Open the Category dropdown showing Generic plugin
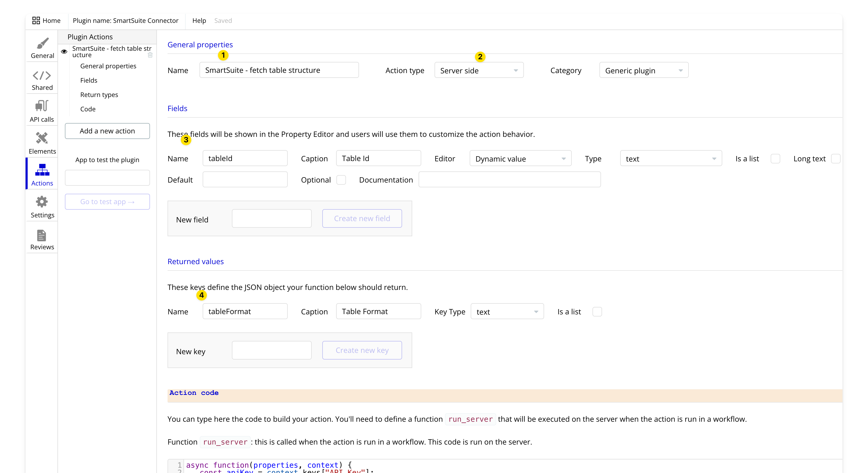868x473 pixels. pyautogui.click(x=644, y=70)
